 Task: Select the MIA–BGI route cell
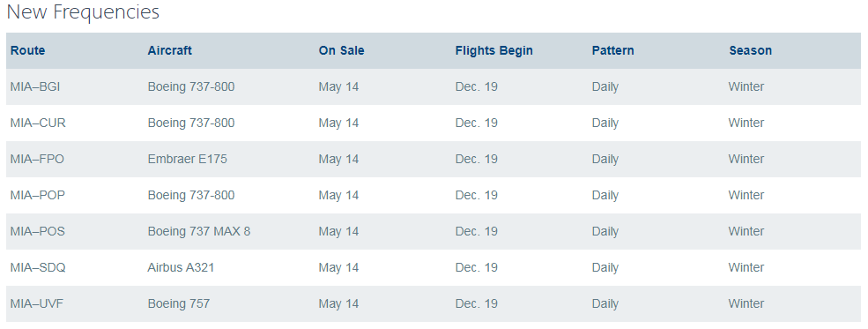coord(35,87)
